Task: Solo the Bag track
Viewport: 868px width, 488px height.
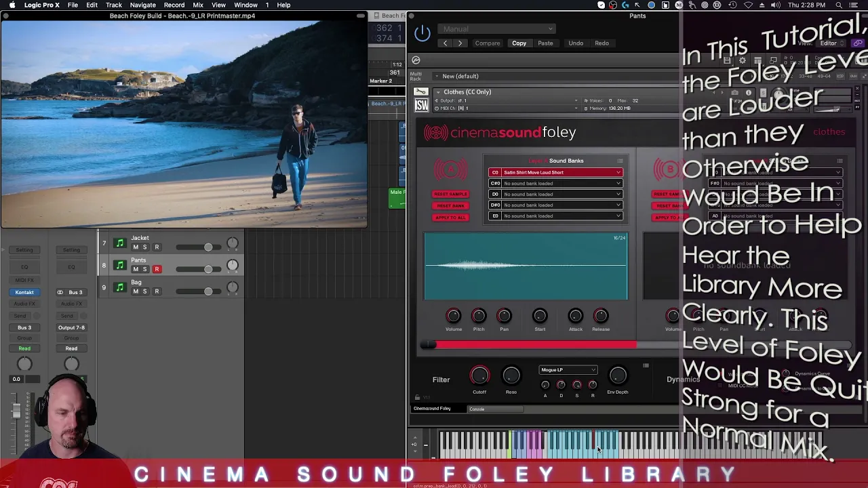Action: tap(144, 291)
